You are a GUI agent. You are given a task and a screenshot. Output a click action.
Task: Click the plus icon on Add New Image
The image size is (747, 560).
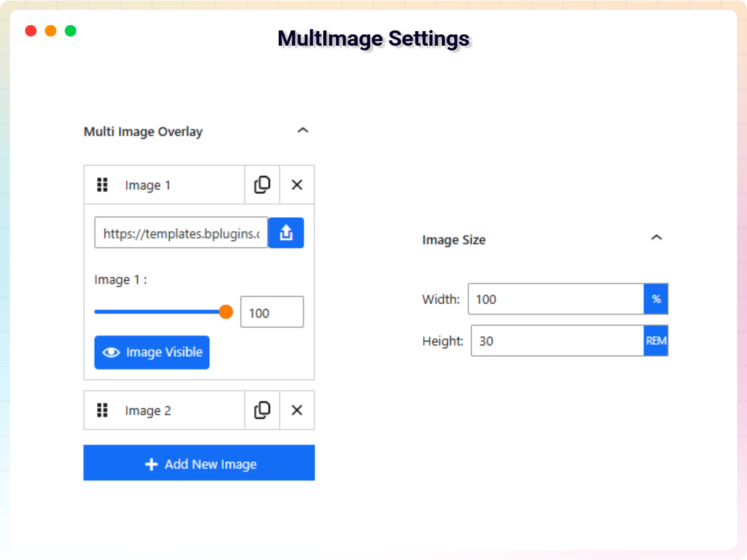point(152,463)
